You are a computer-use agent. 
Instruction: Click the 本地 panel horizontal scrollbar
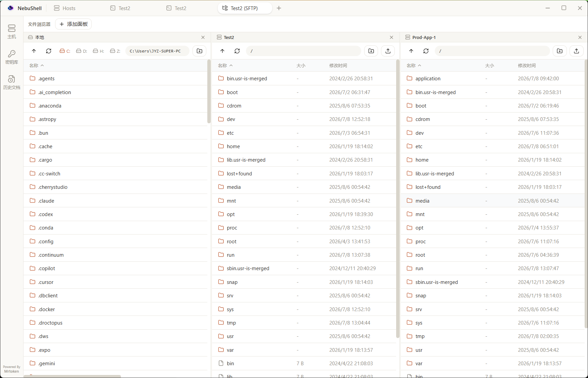[x=72, y=376]
